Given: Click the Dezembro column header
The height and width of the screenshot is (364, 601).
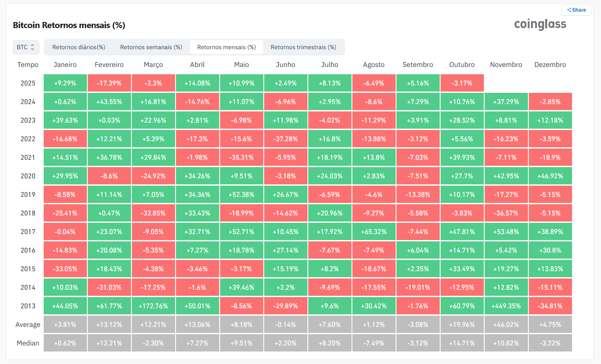Looking at the screenshot, I should pyautogui.click(x=550, y=65).
